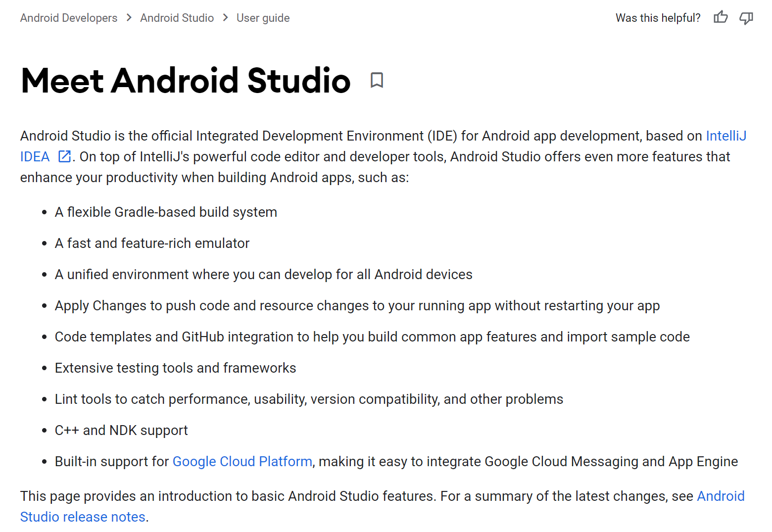Click the 'This page provides an introduction' sentence
The width and height of the screenshot is (772, 532).
coord(227,496)
